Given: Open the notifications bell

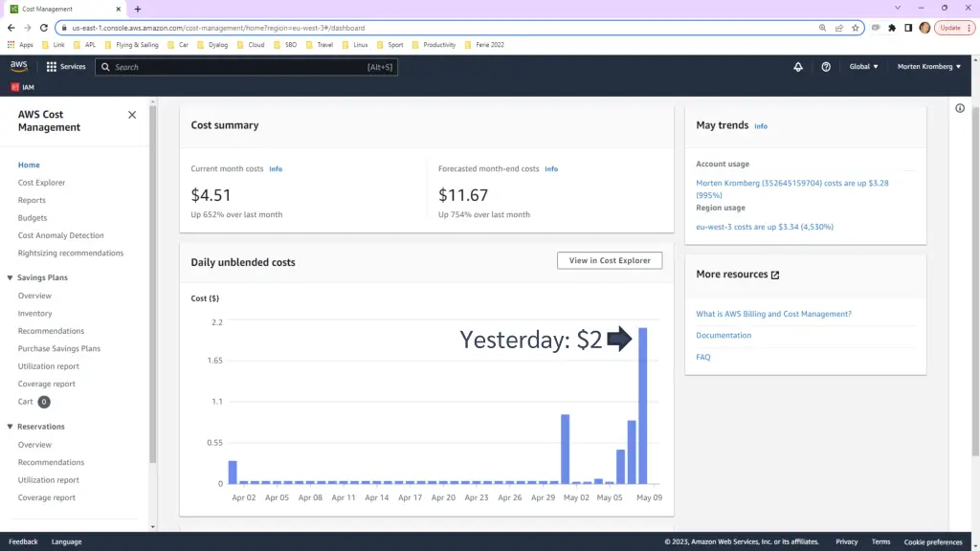Looking at the screenshot, I should pos(798,67).
